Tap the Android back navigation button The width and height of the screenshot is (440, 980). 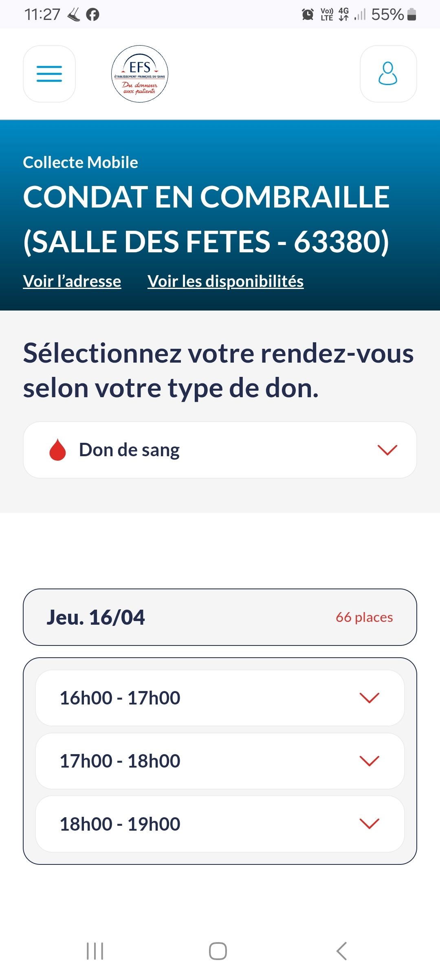341,951
